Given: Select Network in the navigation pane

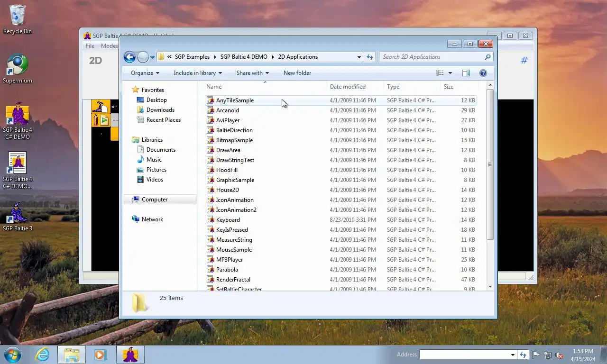Looking at the screenshot, I should tap(152, 219).
